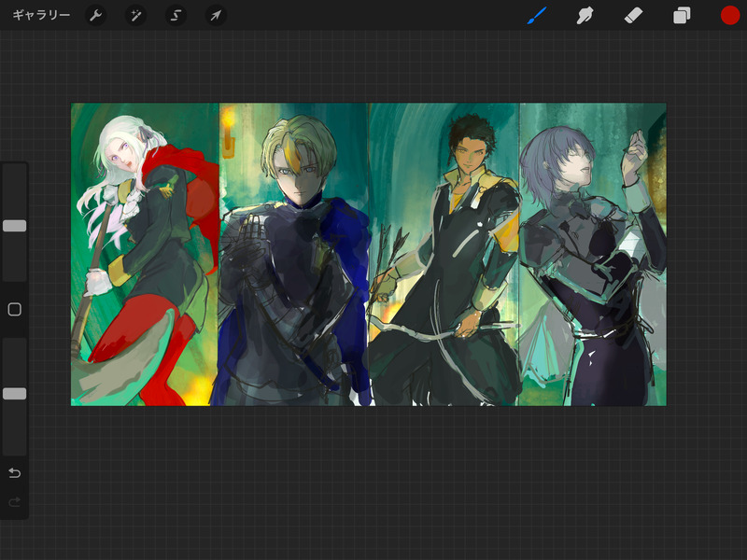
Task: Open the red active color picker
Action: (730, 15)
